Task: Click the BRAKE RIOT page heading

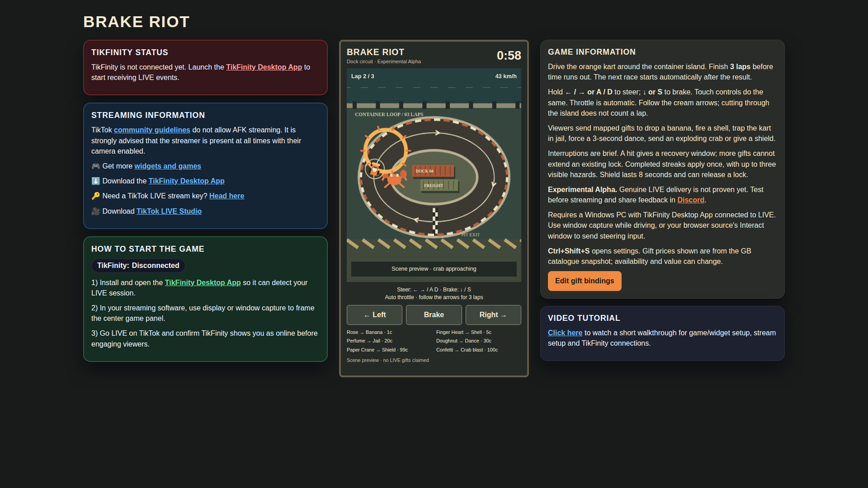Action: [137, 22]
